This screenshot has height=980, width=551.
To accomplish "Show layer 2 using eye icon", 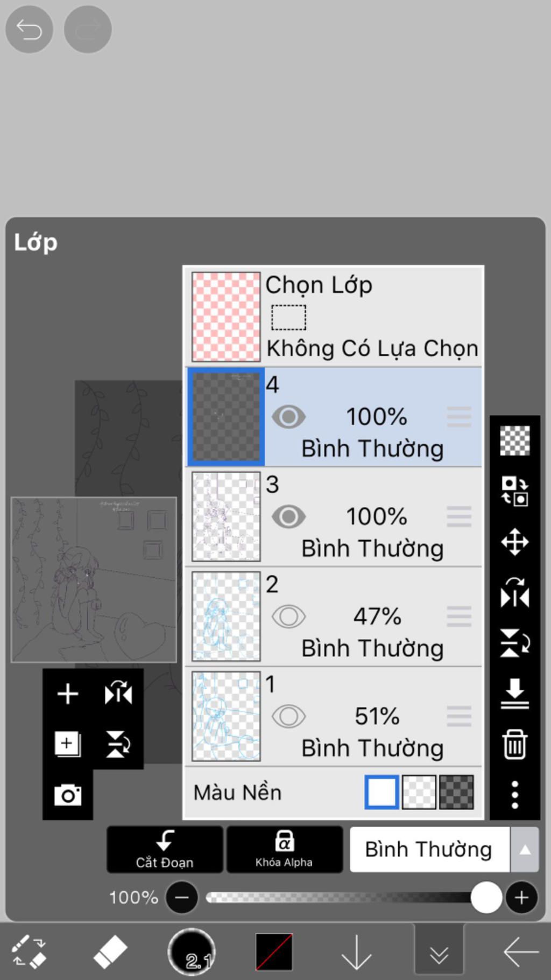I will pos(288,617).
